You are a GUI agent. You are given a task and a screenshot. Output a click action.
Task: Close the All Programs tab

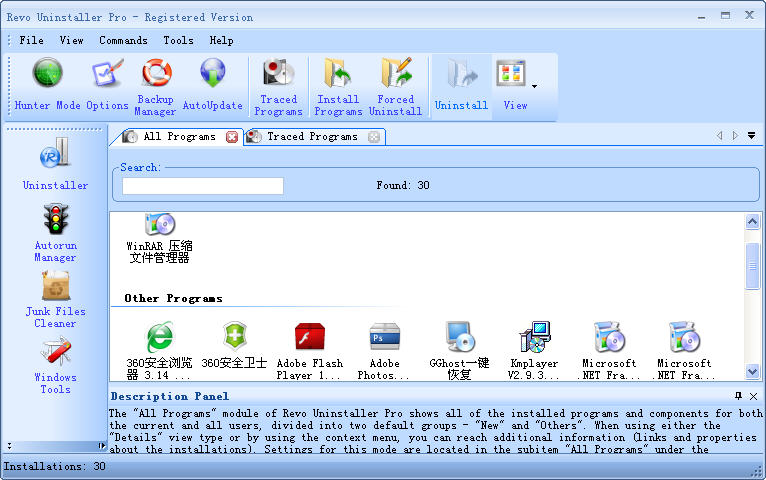232,137
